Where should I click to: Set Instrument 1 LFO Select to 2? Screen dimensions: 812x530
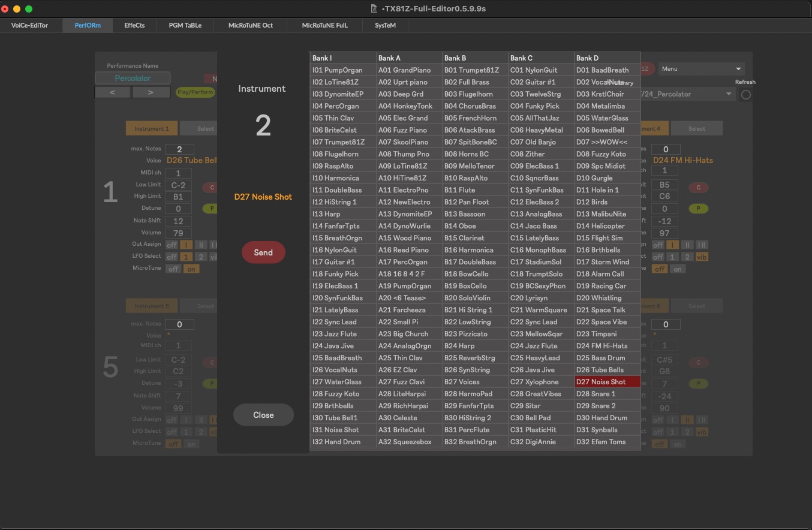point(201,257)
